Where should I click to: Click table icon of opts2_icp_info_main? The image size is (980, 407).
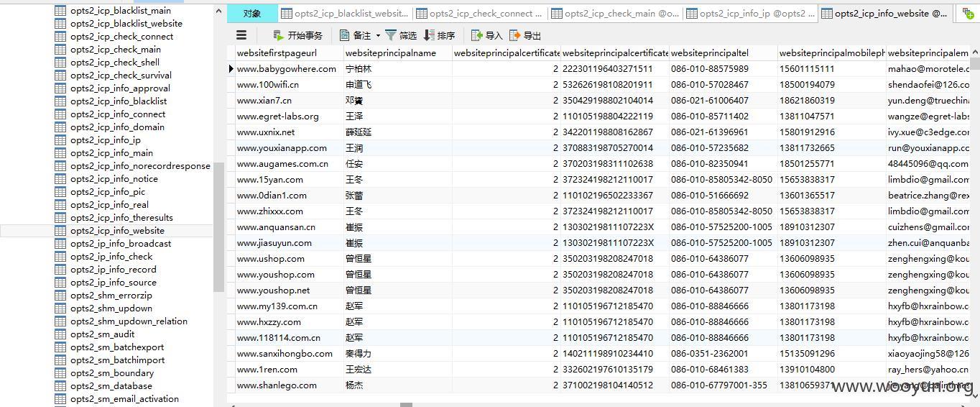point(60,153)
